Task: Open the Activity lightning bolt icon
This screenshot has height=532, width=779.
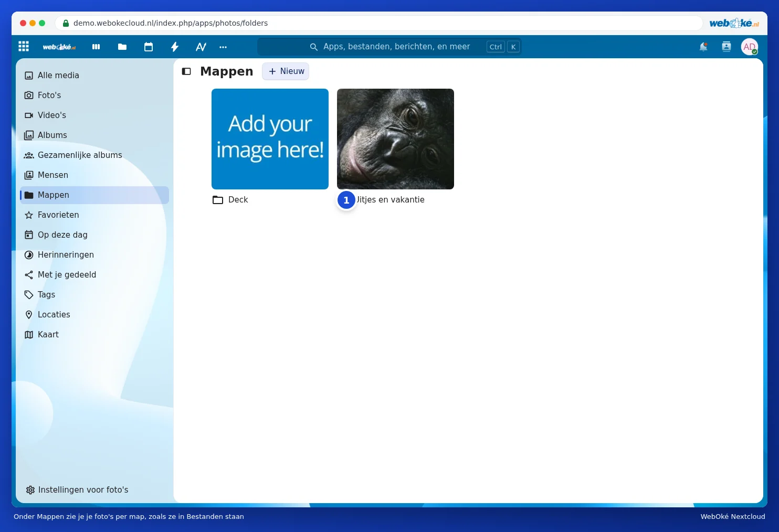Action: 175,47
